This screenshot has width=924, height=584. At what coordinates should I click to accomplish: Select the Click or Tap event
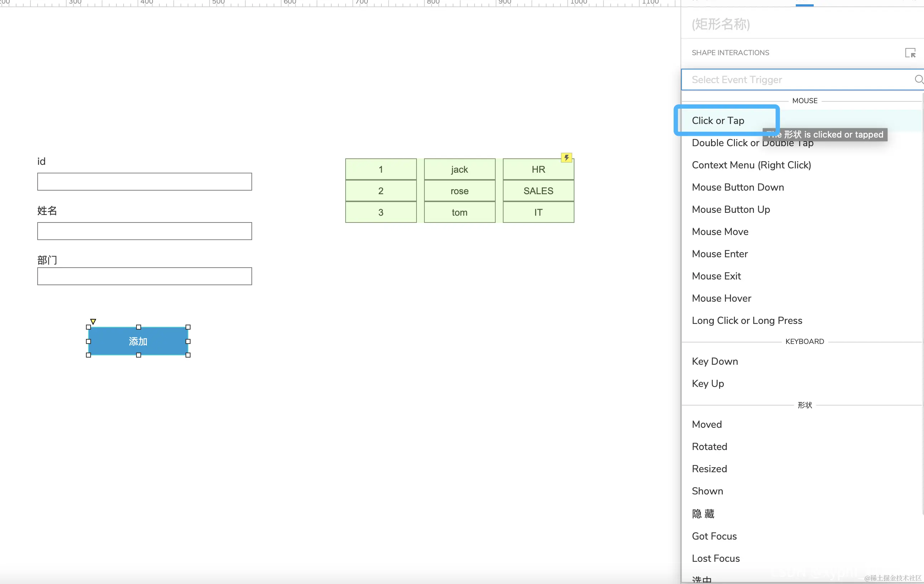point(718,121)
